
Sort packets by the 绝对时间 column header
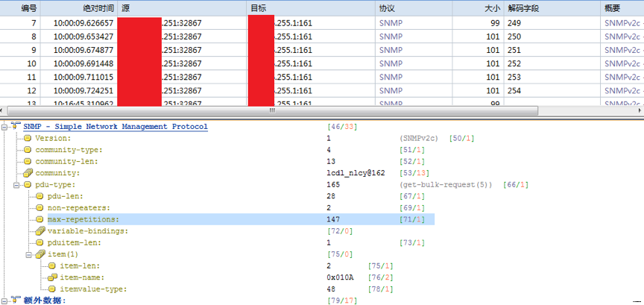point(97,7)
